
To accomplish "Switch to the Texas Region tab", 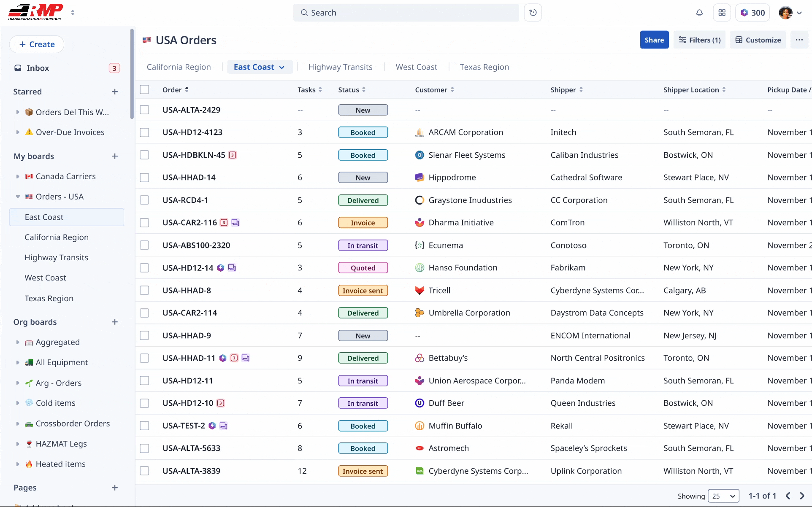I will [484, 67].
